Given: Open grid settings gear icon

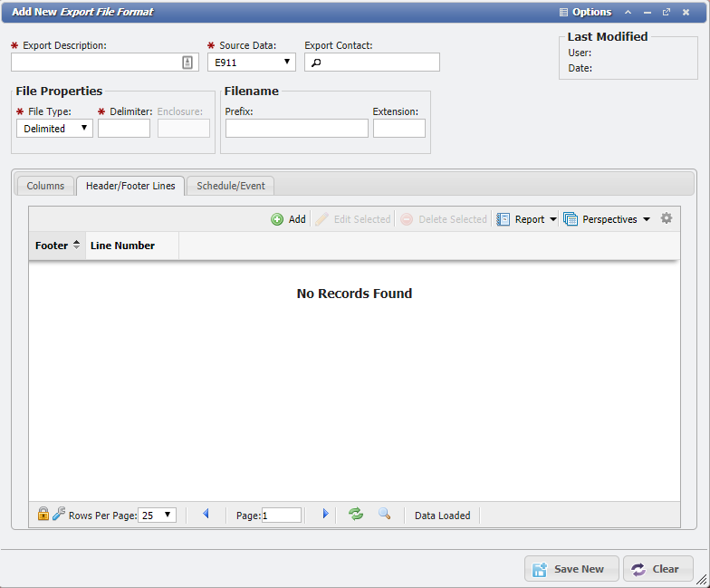Looking at the screenshot, I should click(667, 218).
